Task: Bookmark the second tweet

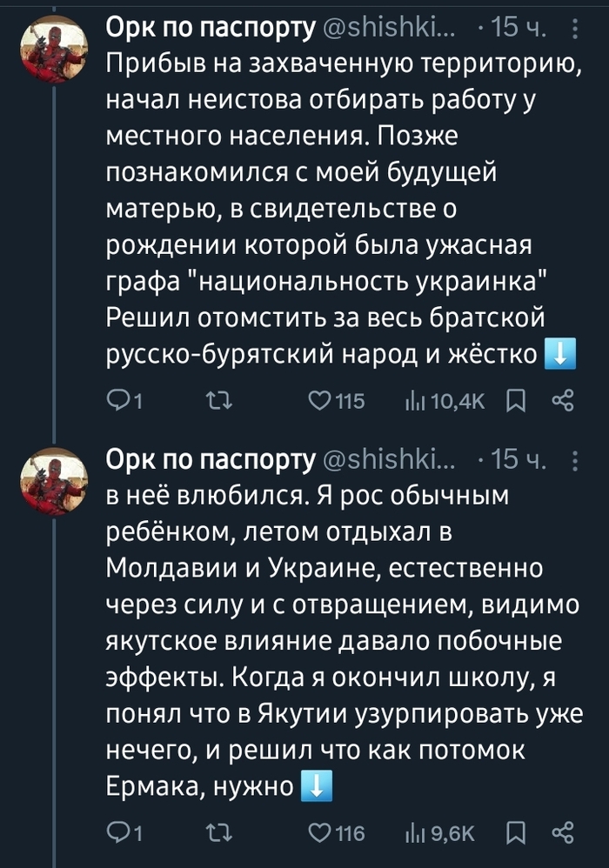Action: click(515, 833)
